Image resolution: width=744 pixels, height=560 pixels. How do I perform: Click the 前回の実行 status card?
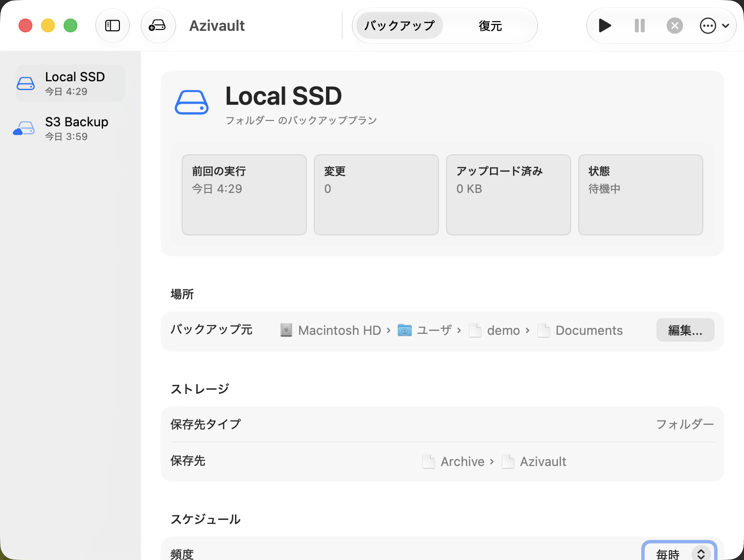(x=244, y=195)
